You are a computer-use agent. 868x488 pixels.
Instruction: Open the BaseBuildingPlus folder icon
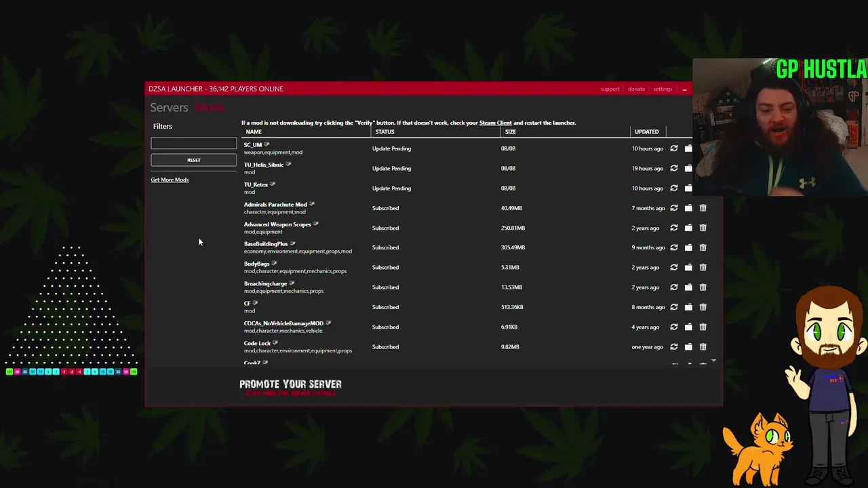click(688, 247)
